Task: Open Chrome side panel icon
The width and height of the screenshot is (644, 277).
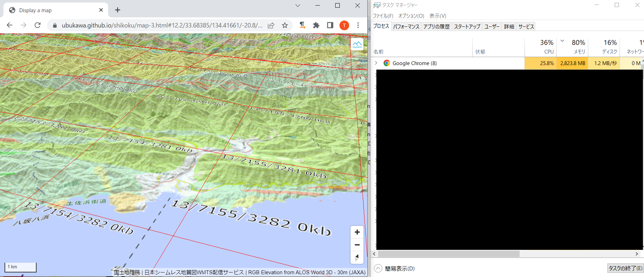Action: coord(330,25)
